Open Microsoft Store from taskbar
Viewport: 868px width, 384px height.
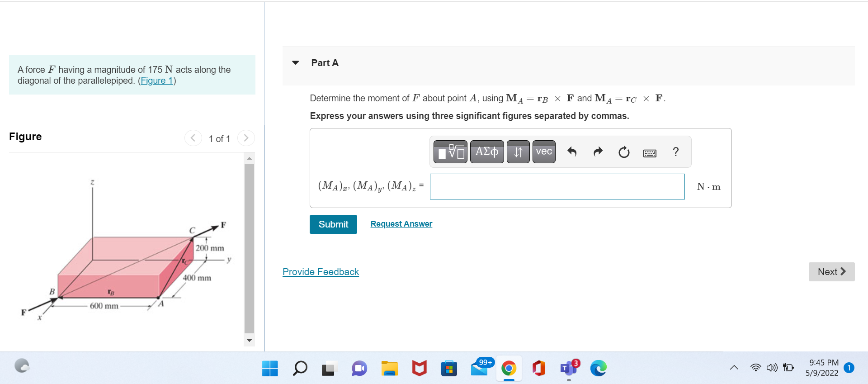click(x=449, y=368)
